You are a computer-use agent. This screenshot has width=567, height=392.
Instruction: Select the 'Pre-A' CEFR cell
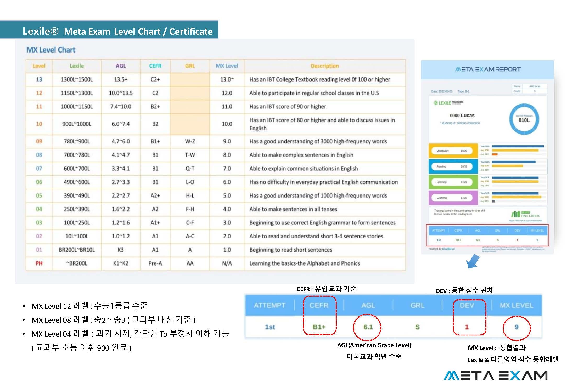coord(155,263)
